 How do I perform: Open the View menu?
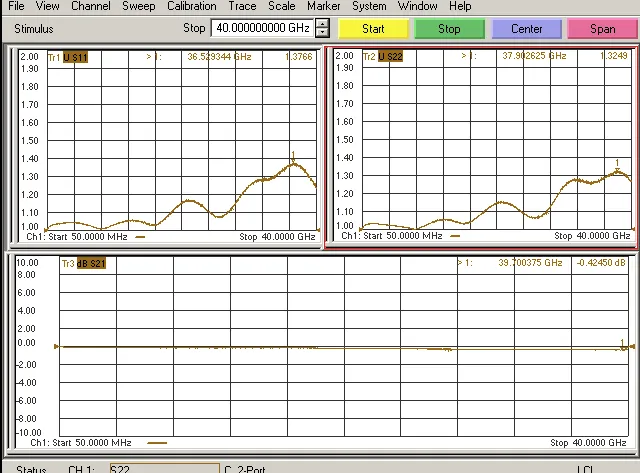(47, 6)
